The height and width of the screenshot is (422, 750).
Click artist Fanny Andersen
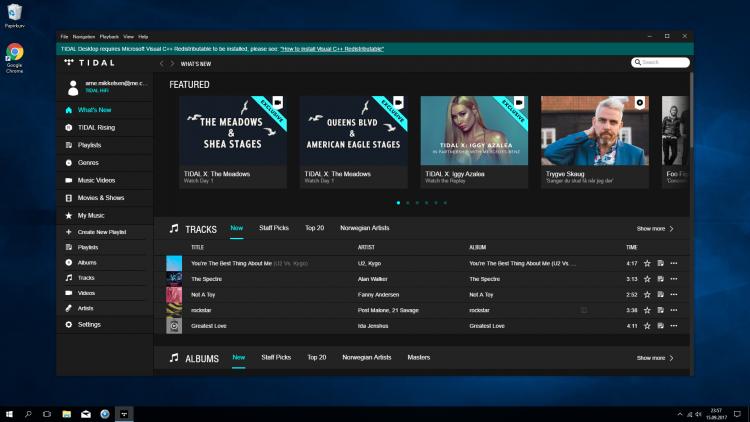pyautogui.click(x=378, y=295)
